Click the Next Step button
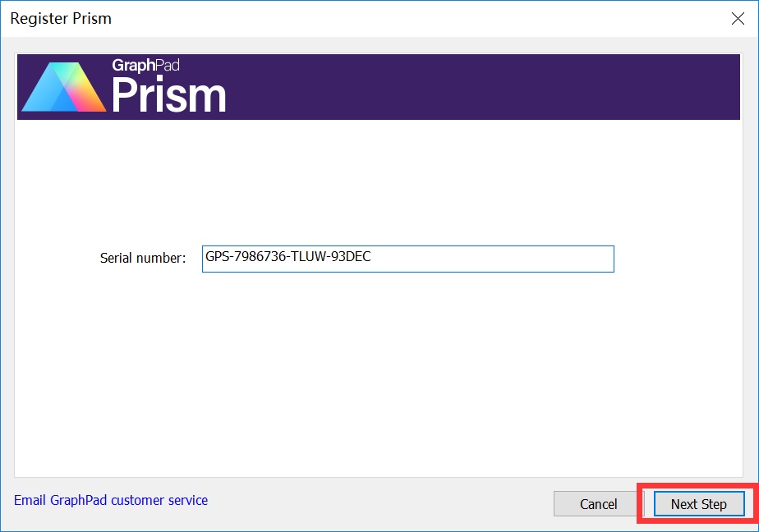The height and width of the screenshot is (532, 759). pyautogui.click(x=698, y=504)
